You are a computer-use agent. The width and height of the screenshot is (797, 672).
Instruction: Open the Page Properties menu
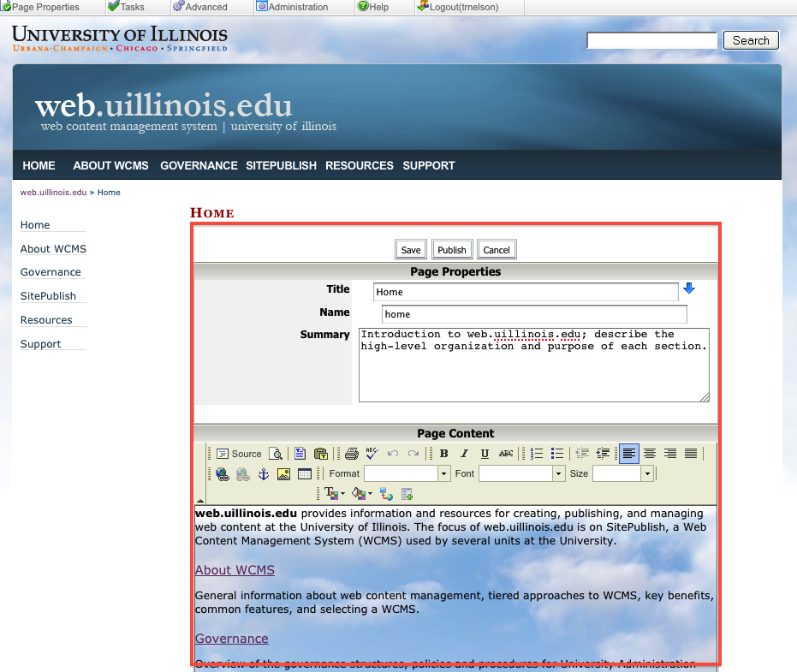(x=41, y=7)
